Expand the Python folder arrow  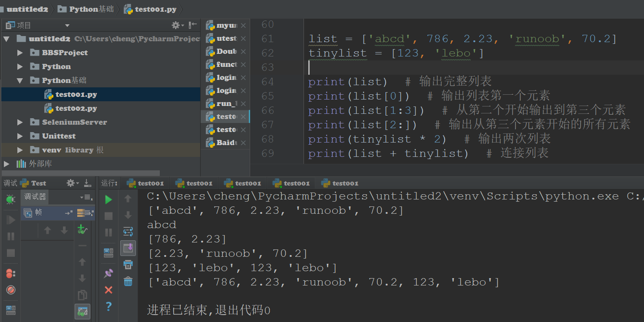pyautogui.click(x=20, y=66)
